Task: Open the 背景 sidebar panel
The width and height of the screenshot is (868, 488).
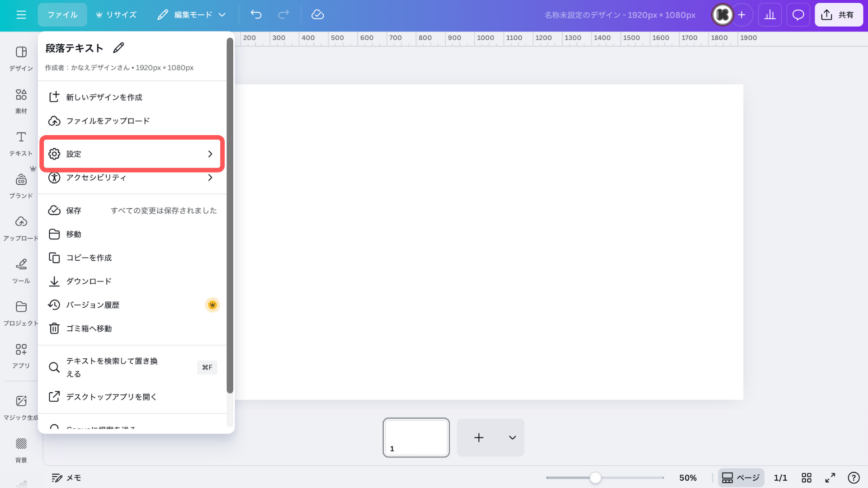Action: [21, 450]
